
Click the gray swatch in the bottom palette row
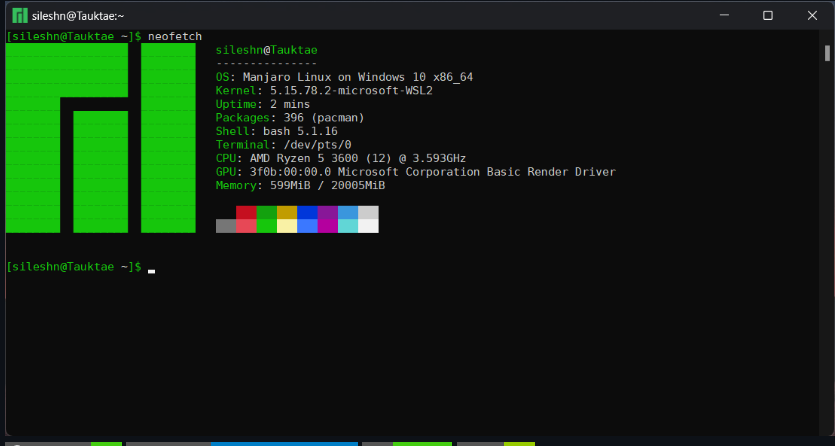(x=226, y=226)
